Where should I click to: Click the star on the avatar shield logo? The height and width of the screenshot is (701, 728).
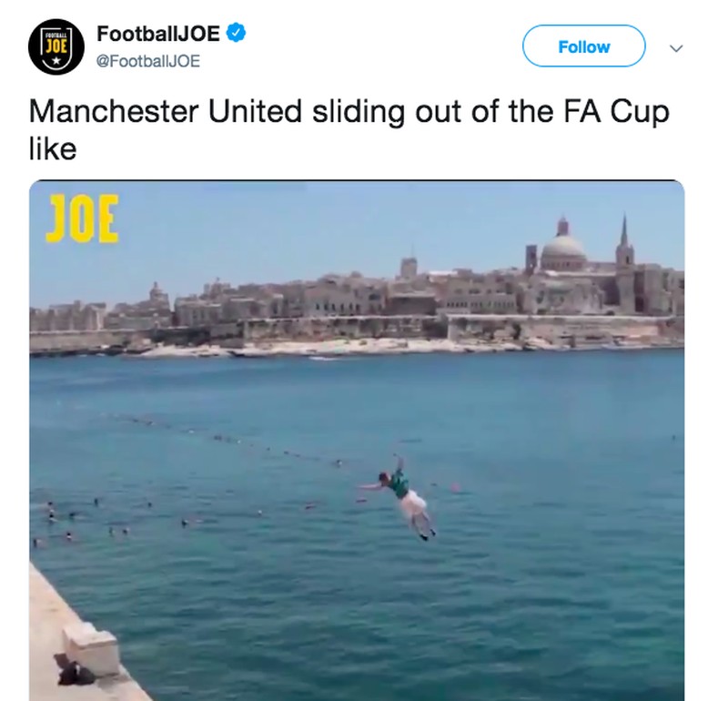(x=56, y=60)
